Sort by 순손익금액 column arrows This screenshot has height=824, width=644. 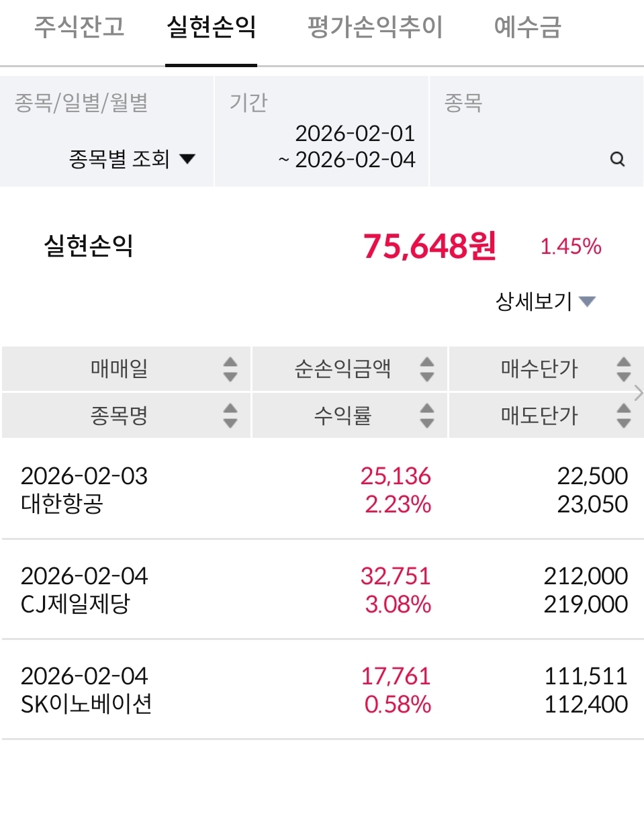(x=426, y=369)
